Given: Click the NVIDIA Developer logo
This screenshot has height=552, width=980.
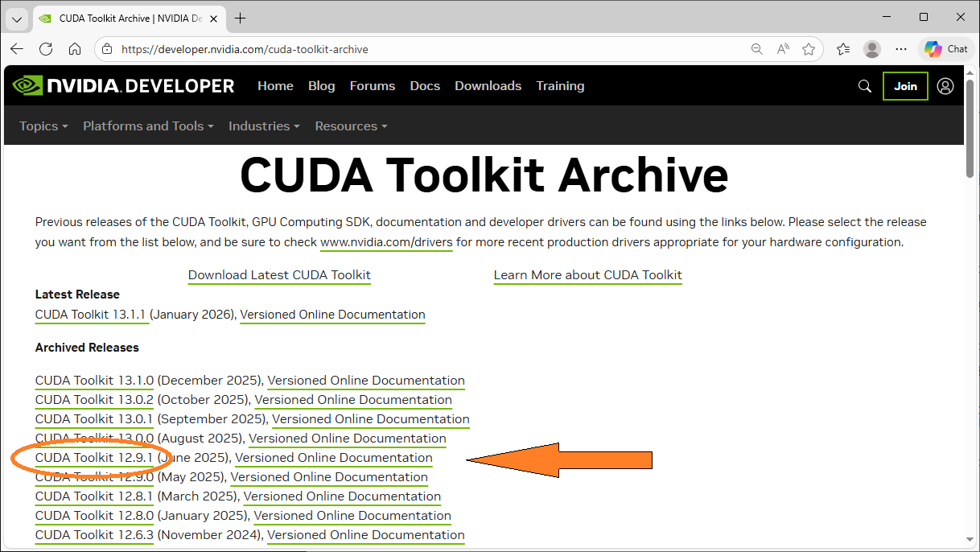Looking at the screenshot, I should tap(121, 85).
